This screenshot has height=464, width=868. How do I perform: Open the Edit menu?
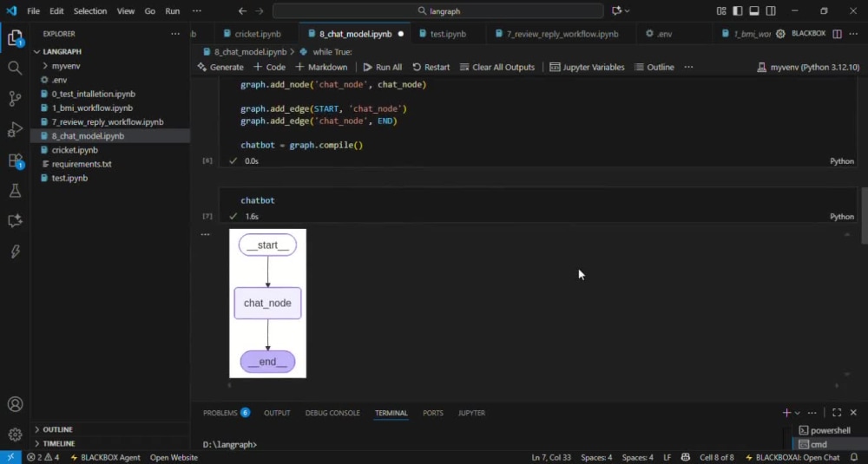pos(56,11)
